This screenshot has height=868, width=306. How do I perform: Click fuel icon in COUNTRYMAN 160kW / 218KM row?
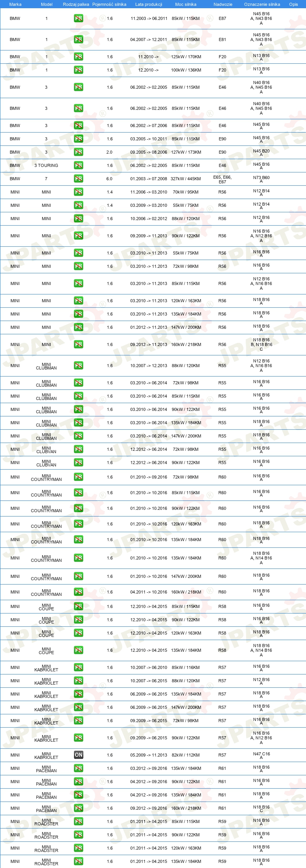point(78,592)
